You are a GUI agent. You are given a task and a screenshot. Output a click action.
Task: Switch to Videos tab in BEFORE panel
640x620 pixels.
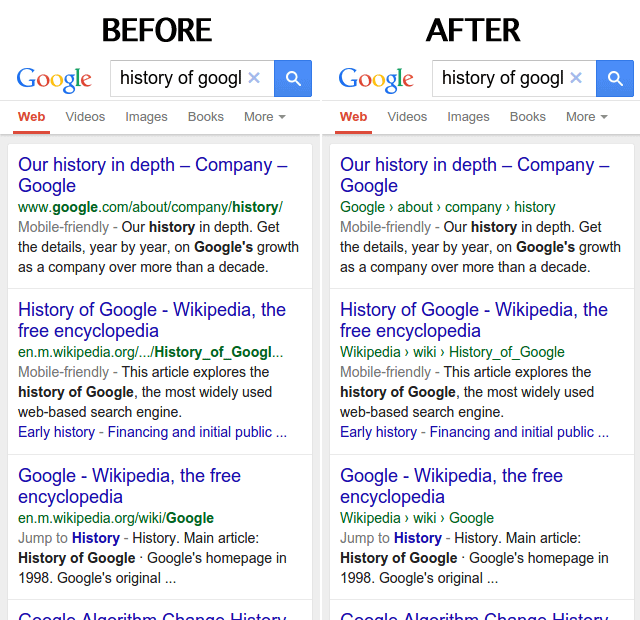click(85, 117)
